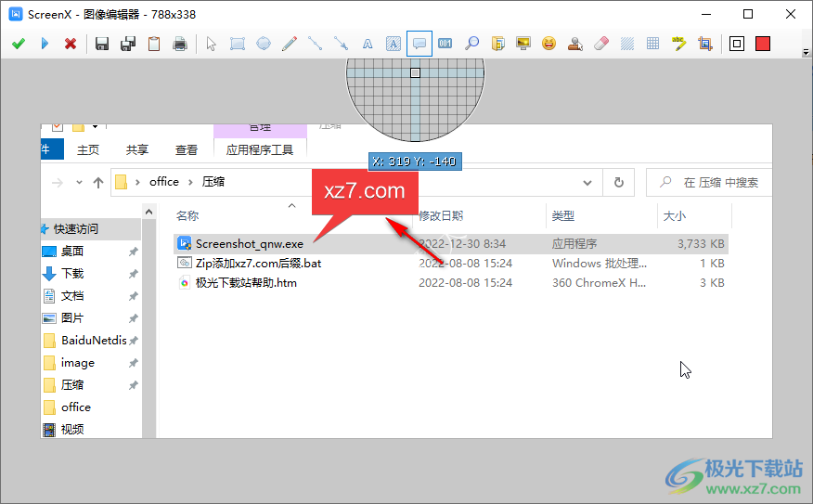
Task: Select the diagonal hatch blur tool
Action: pyautogui.click(x=627, y=44)
